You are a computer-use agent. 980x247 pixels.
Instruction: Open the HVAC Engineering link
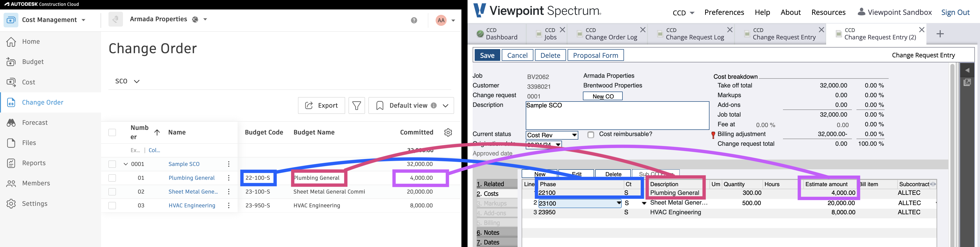[x=192, y=206]
